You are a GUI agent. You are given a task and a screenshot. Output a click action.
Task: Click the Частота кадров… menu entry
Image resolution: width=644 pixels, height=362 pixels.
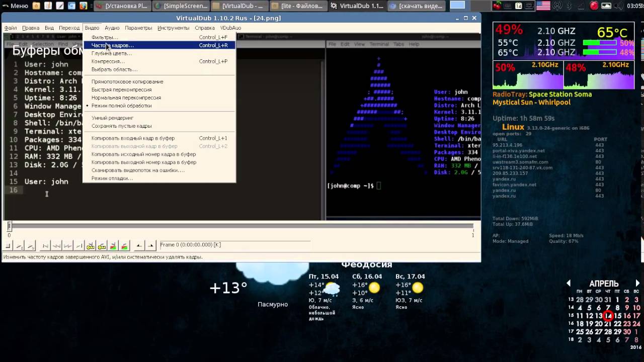coord(159,45)
